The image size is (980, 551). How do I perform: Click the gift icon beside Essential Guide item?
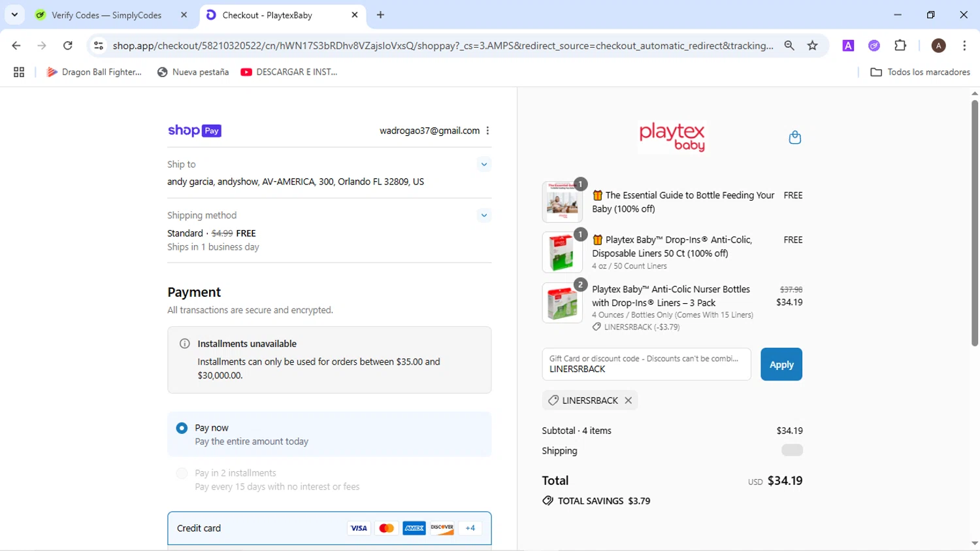597,195
